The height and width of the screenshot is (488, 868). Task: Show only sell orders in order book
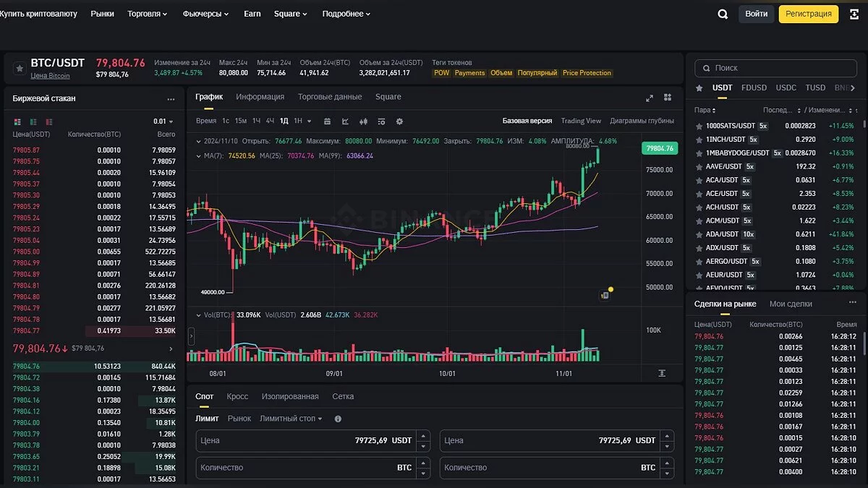tap(49, 121)
